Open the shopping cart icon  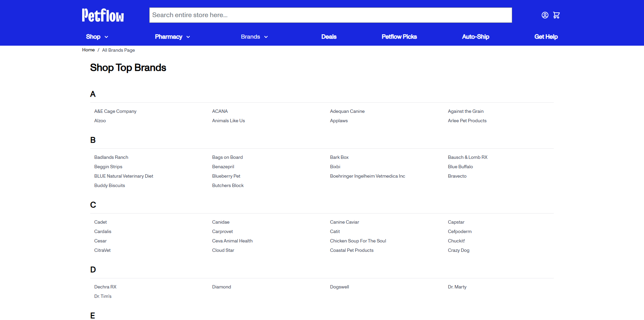[x=556, y=15]
